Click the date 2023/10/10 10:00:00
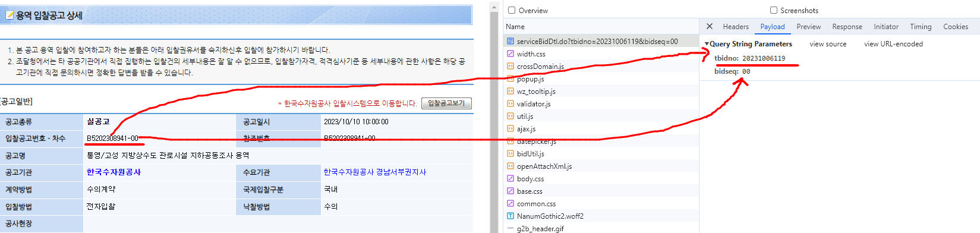 (356, 122)
